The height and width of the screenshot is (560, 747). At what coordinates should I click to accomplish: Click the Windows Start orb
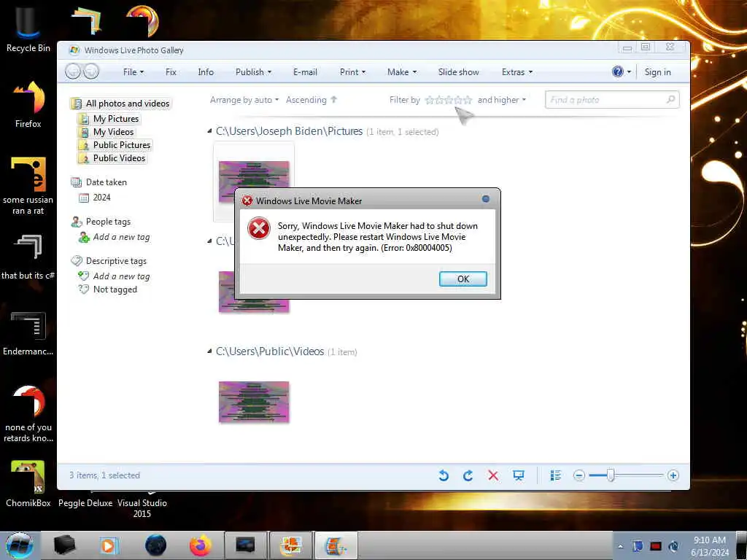pos(20,545)
